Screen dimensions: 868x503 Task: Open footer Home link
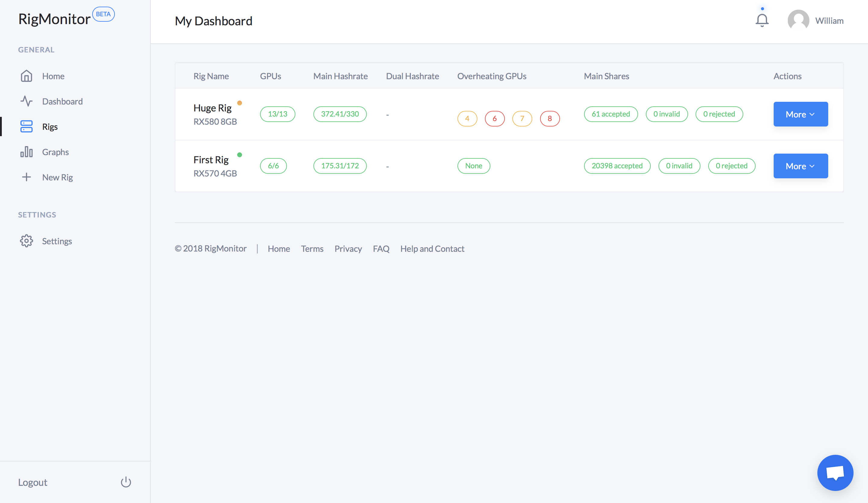point(279,248)
